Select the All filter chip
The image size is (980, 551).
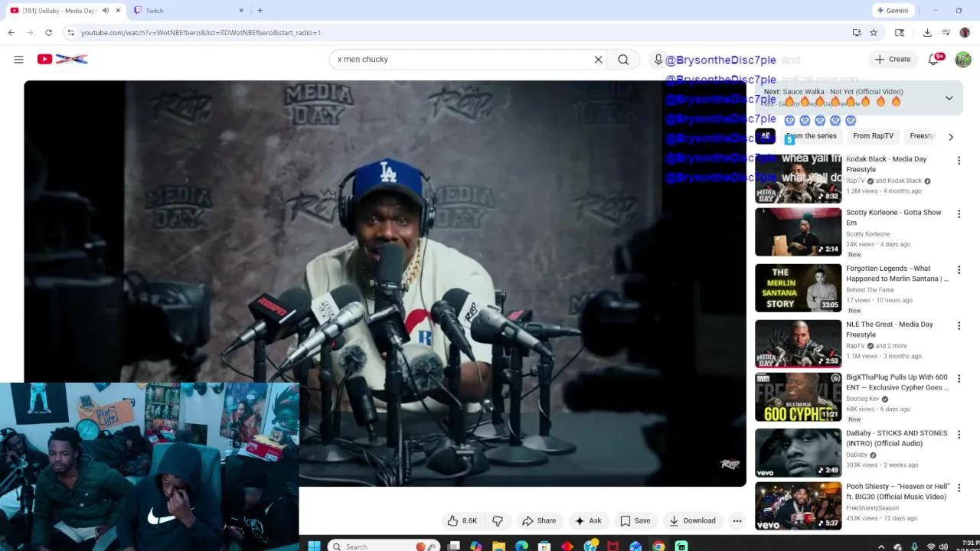(765, 136)
